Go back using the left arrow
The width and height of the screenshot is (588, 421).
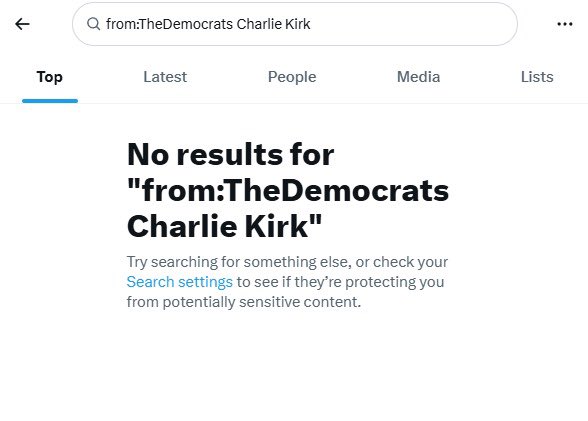click(x=22, y=24)
